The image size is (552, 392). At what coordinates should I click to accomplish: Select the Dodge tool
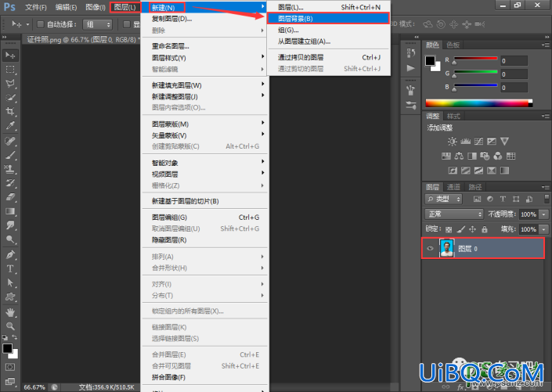10,239
